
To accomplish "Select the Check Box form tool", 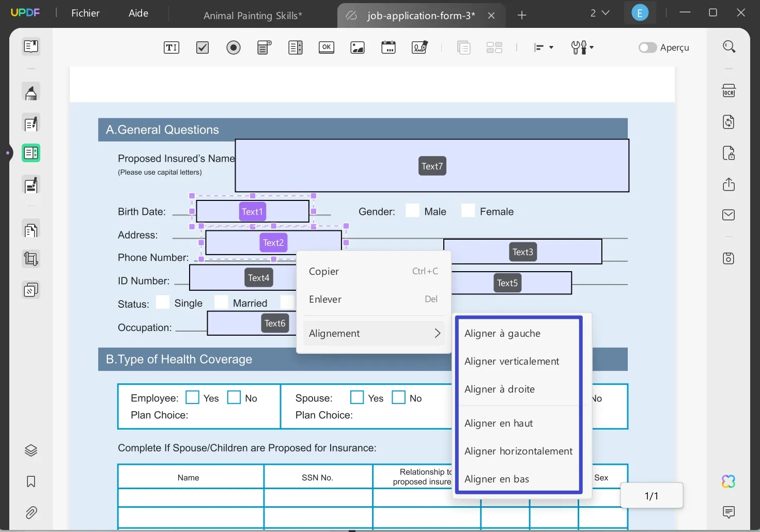I will point(203,48).
